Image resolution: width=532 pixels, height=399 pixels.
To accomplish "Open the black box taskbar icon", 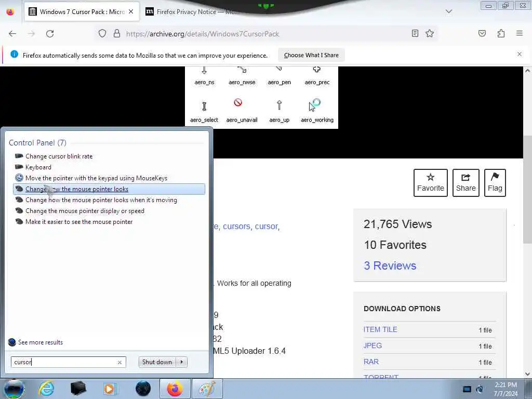I will [78, 389].
